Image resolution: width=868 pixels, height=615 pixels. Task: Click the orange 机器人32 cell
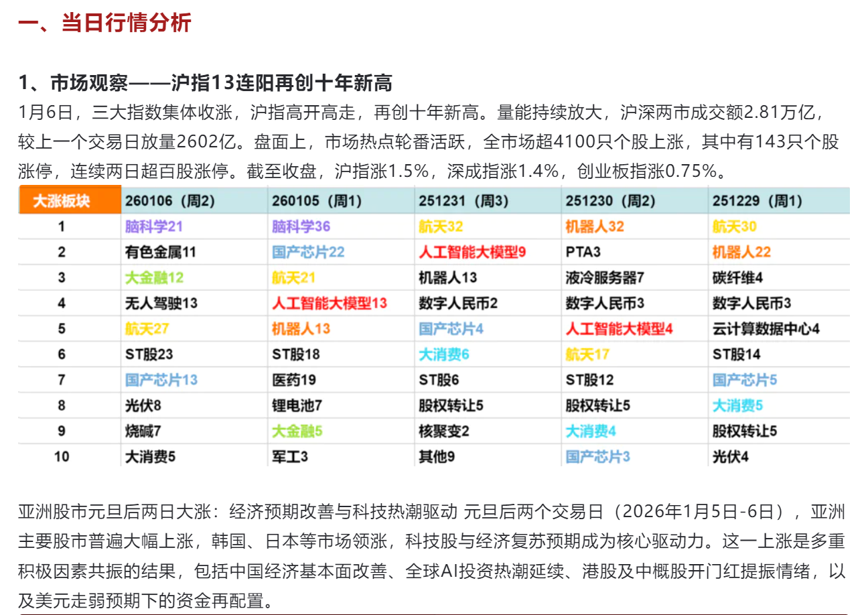coord(595,226)
